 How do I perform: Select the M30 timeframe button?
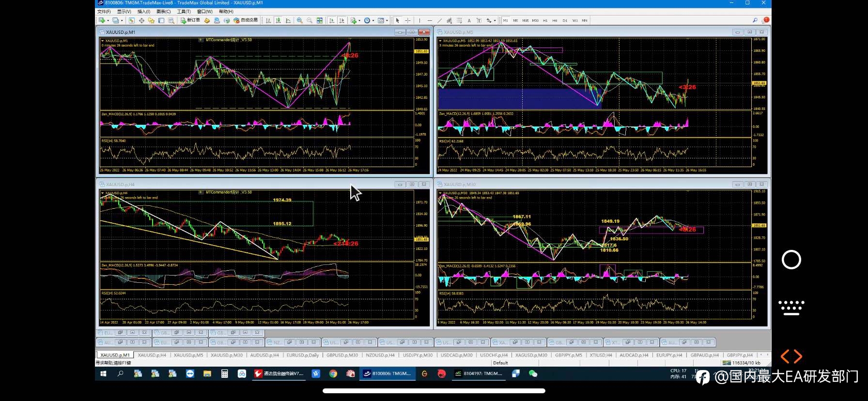[x=535, y=20]
